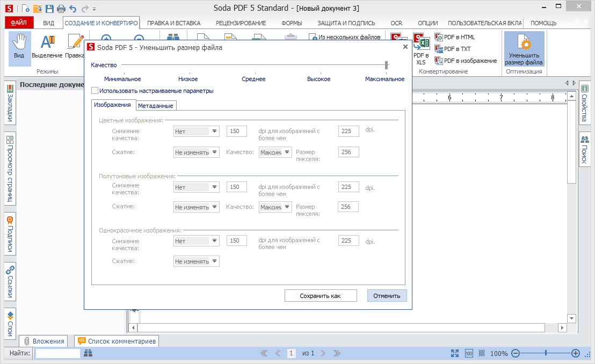The image size is (595, 364).
Task: Click the Уменьшить размер файла ribbon button
Action: point(524,49)
